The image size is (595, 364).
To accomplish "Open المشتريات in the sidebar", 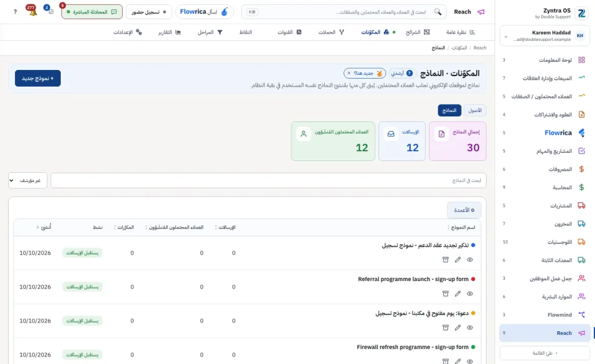I will coord(544,206).
